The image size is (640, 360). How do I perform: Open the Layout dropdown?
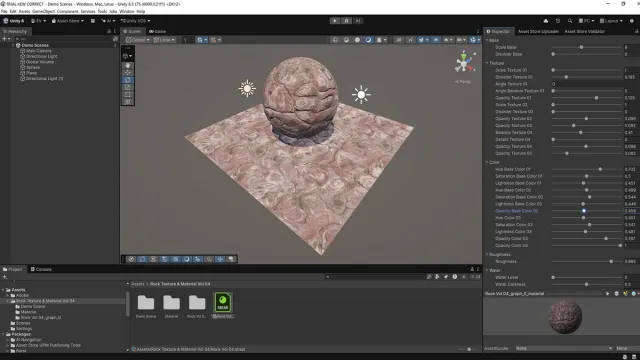coord(611,21)
